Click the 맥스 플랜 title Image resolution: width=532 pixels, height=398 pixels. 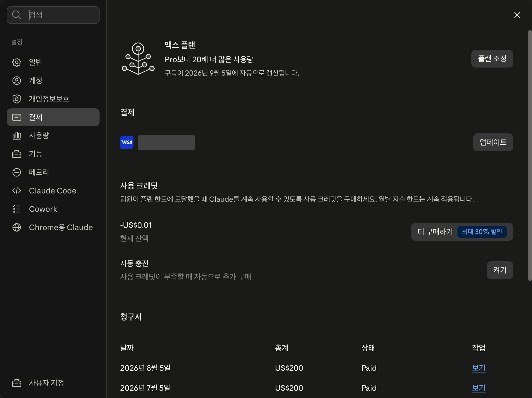point(180,45)
